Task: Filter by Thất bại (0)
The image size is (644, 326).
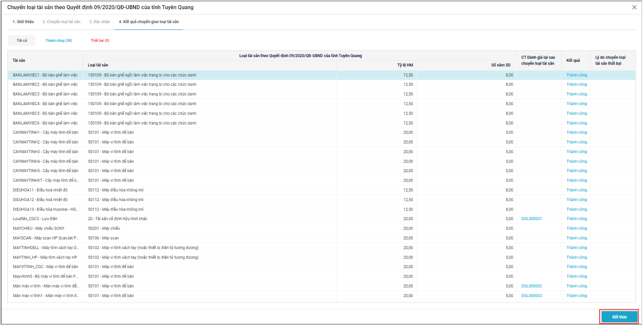Action: click(100, 40)
